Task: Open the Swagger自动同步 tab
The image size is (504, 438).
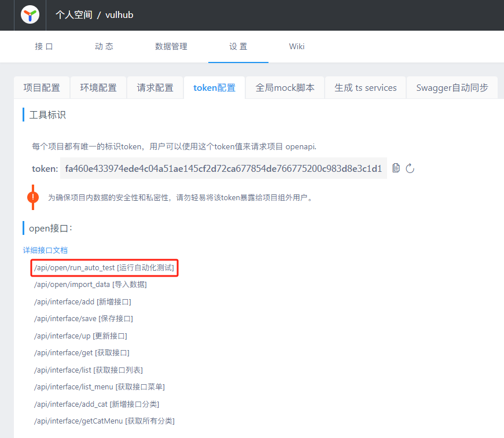Action: pyautogui.click(x=452, y=88)
